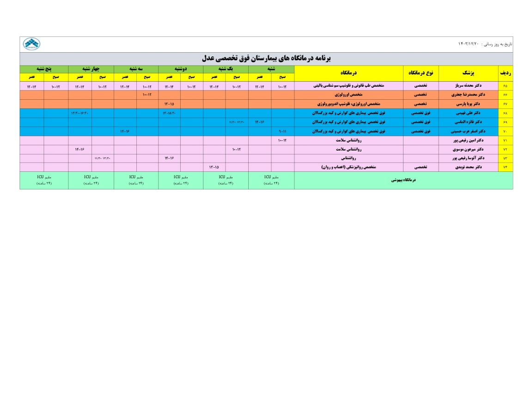The width and height of the screenshot is (532, 411).
Task: Click the 'مقیم ICU' cell under سه شنبه
Action: [x=136, y=180]
